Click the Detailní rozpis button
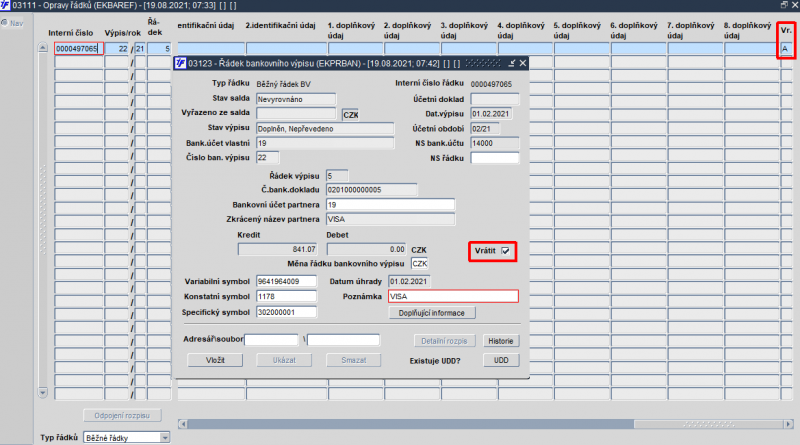Viewport: 800px width, 445px height. 444,341
